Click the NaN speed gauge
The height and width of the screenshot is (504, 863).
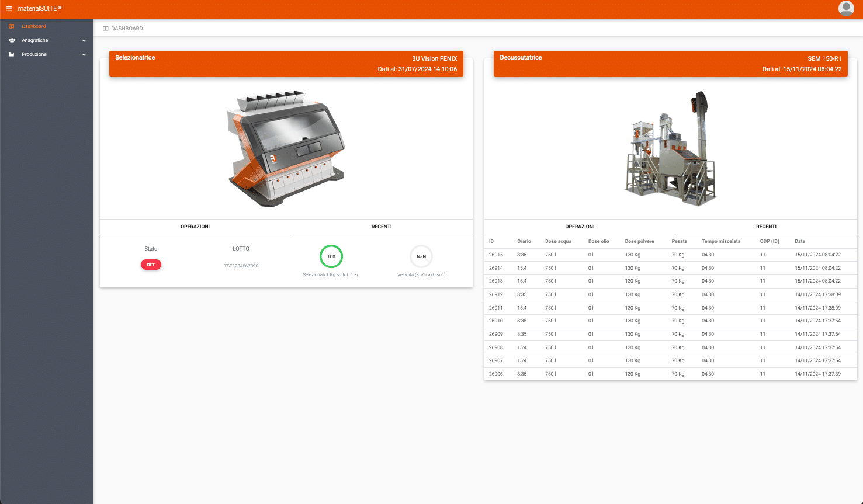421,256
